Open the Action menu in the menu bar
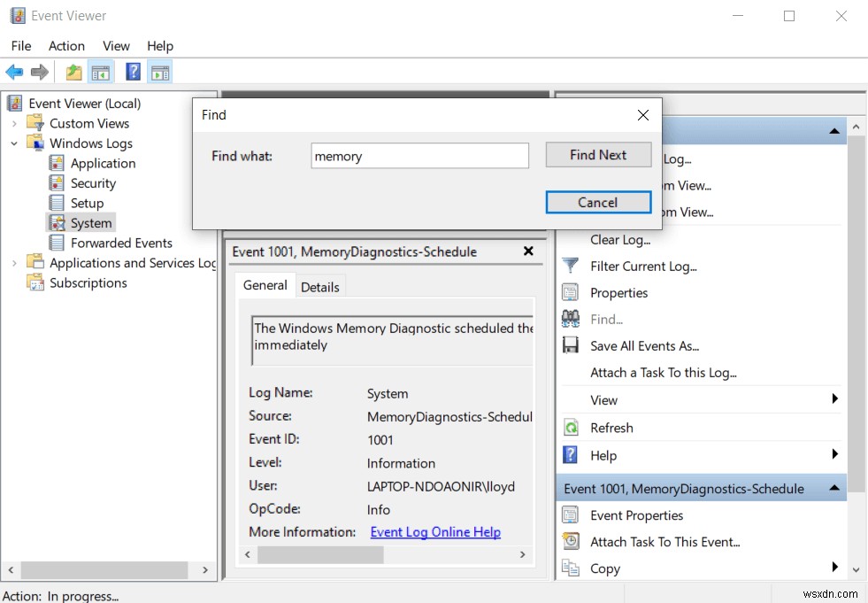 [x=66, y=45]
